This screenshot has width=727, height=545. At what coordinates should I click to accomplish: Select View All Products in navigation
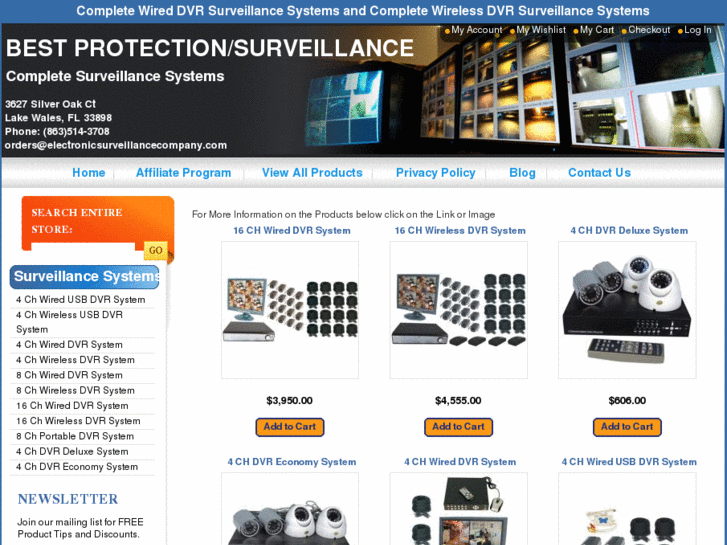(312, 173)
